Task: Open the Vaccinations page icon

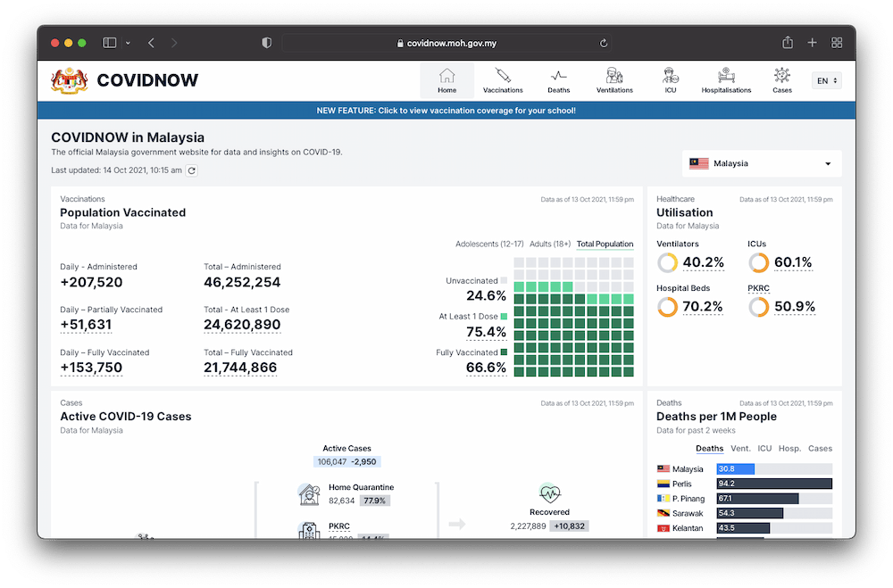Action: [503, 75]
